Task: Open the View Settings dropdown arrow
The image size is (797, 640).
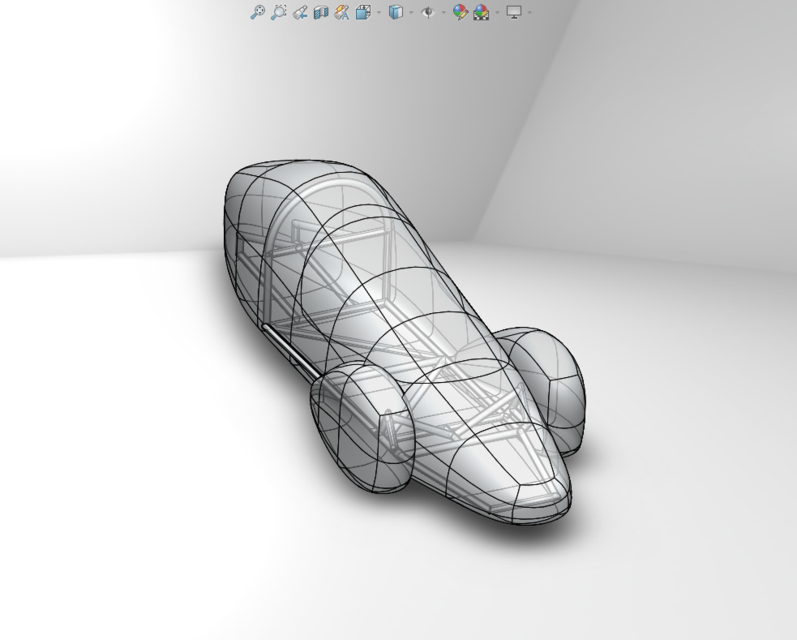Action: [528, 13]
